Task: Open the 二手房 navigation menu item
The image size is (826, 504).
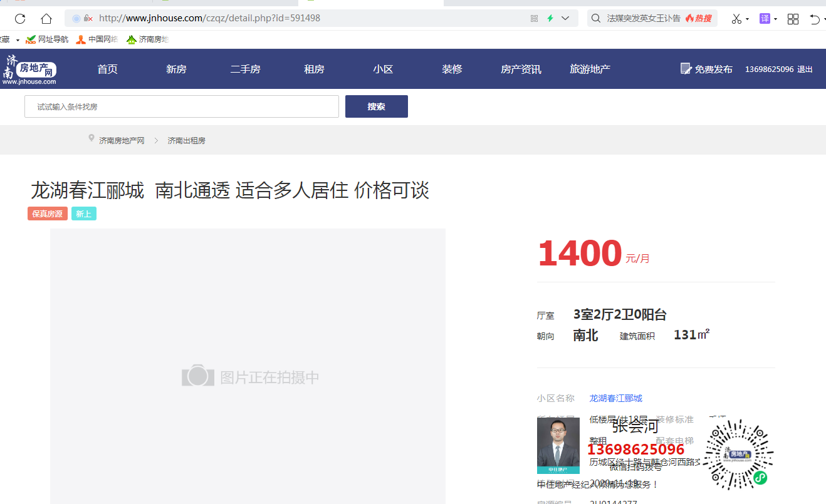Action: (245, 69)
